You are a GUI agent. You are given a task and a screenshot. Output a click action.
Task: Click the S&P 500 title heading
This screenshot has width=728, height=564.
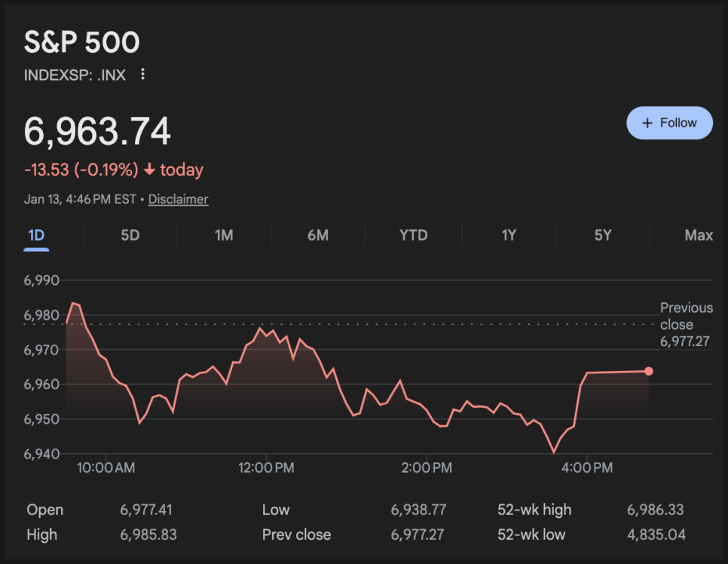[82, 43]
